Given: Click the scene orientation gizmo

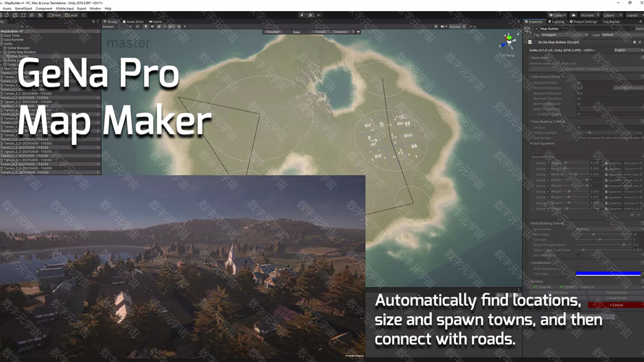Looking at the screenshot, I should [x=508, y=42].
